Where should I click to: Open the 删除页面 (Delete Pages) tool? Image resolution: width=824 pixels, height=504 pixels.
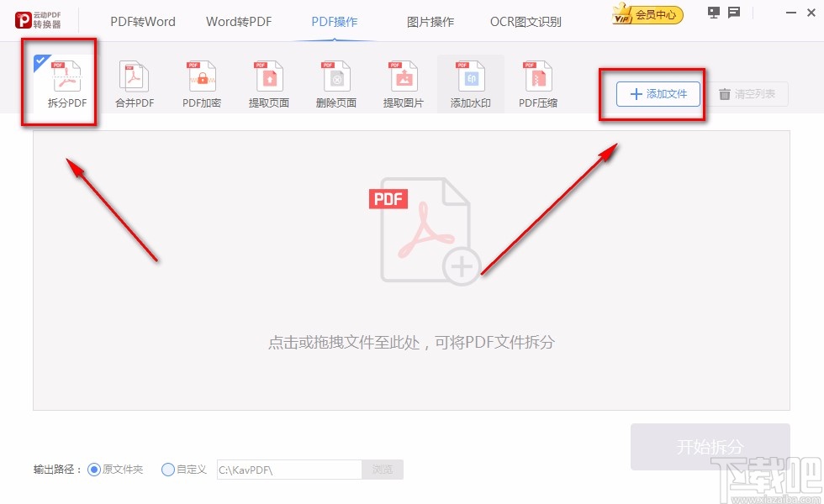335,81
